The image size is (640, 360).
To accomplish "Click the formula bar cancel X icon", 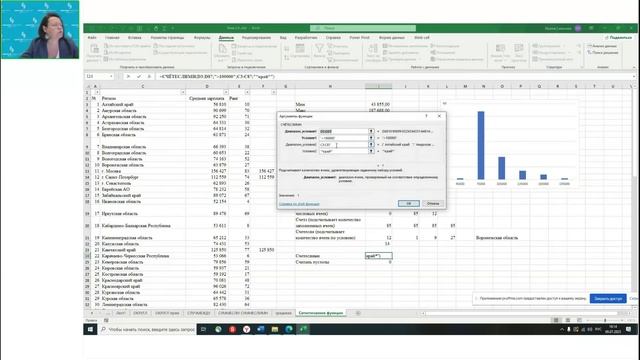I will tap(128, 76).
